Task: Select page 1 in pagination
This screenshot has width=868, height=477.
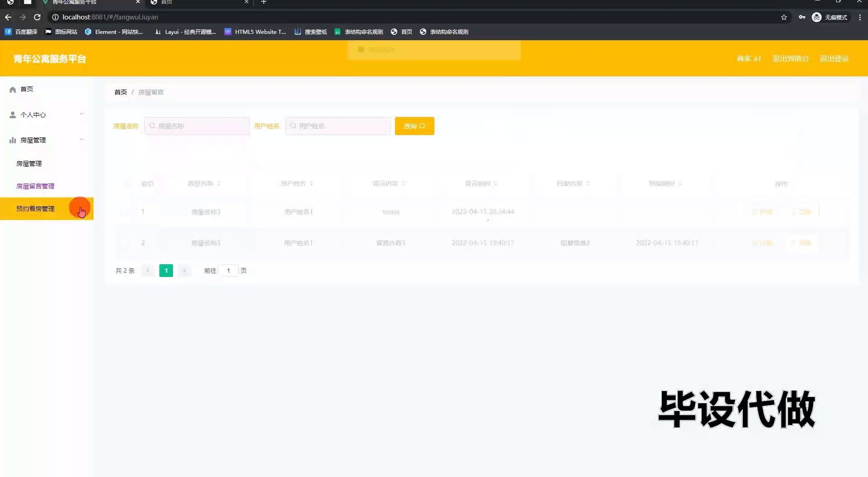Action: (x=166, y=271)
